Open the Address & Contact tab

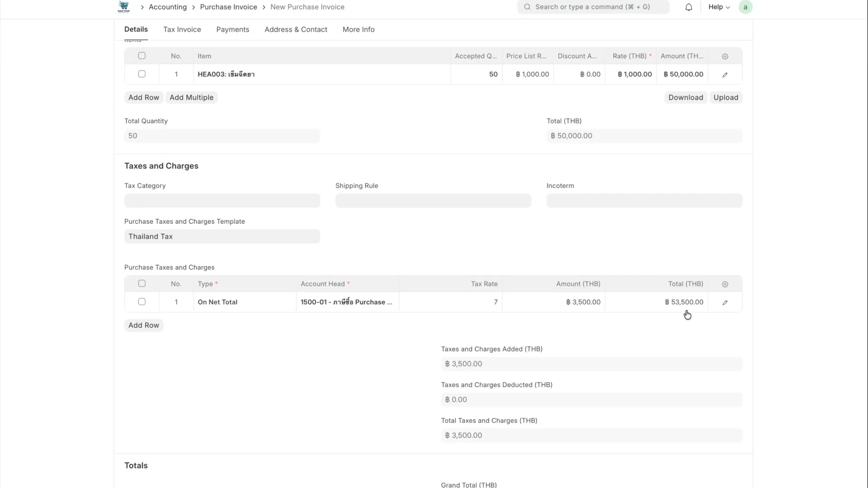pyautogui.click(x=296, y=29)
